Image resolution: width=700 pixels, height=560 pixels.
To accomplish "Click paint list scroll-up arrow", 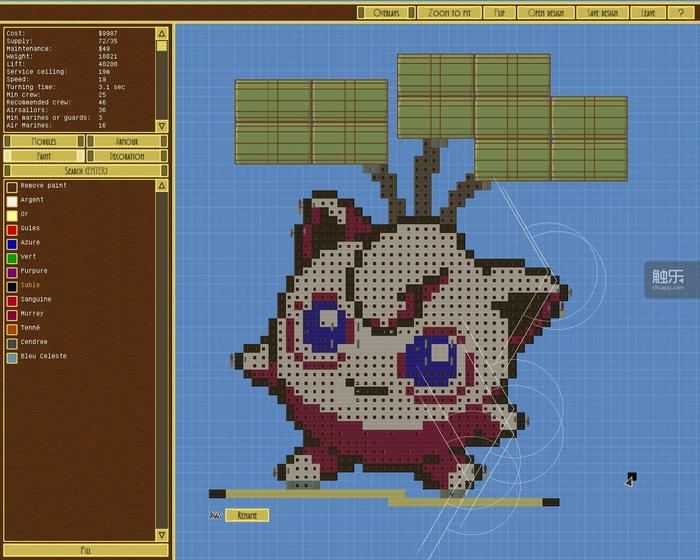I will (162, 186).
